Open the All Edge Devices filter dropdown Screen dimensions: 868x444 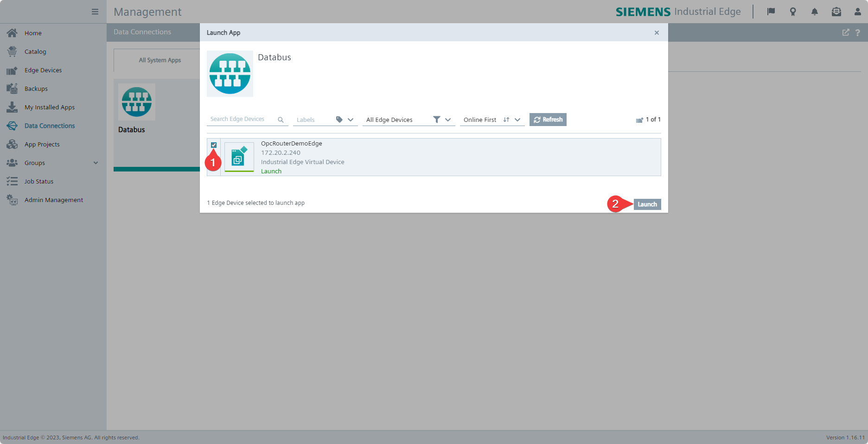coord(447,120)
